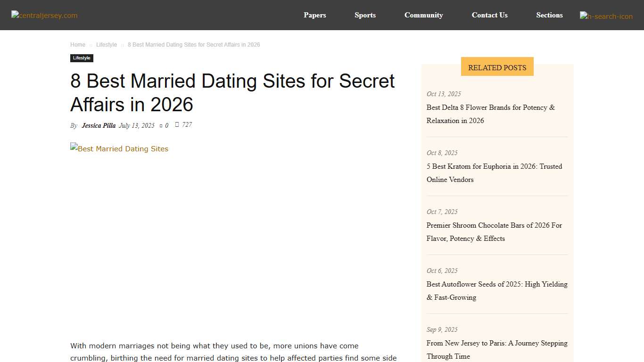This screenshot has height=362, width=644.
Task: Click the centraljersey.com logo
Action: [44, 16]
